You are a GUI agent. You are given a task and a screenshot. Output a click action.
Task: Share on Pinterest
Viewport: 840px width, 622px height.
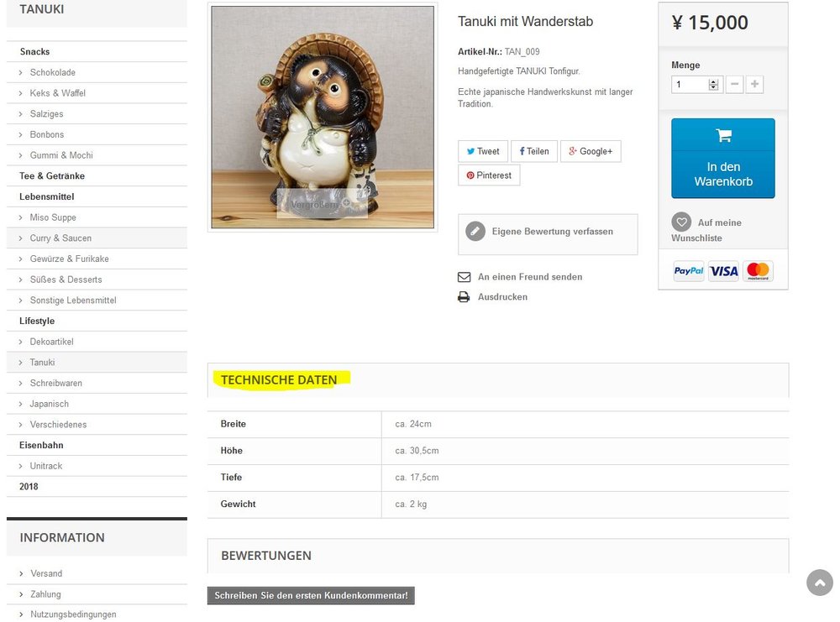tap(489, 175)
